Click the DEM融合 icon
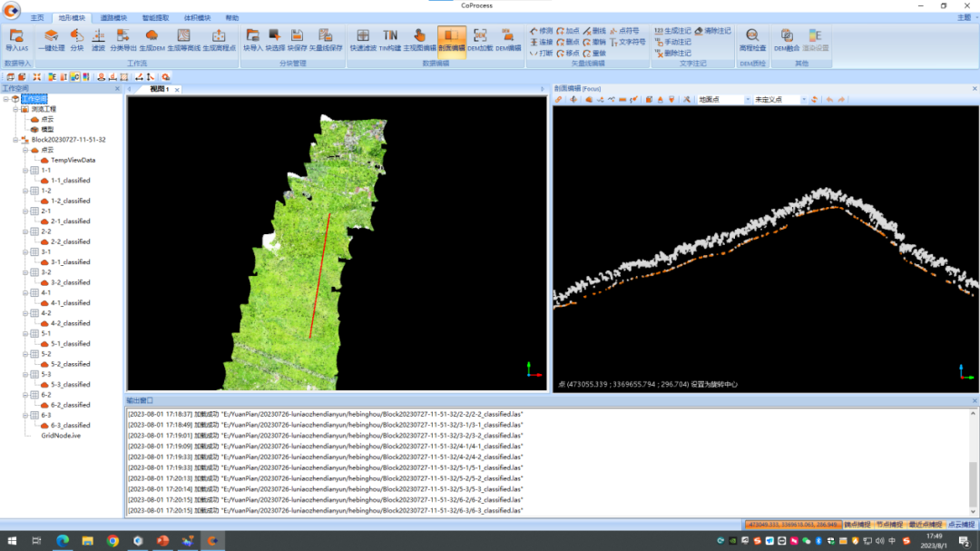The height and width of the screenshot is (551, 980). point(786,39)
